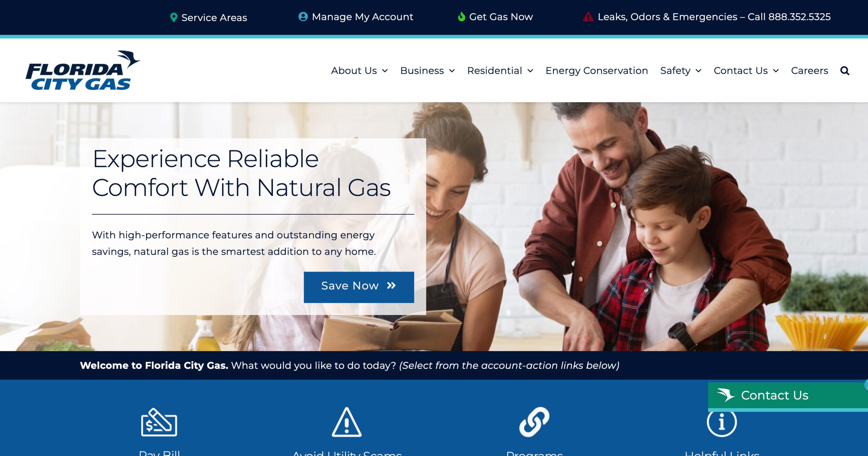
Task: Open the Helpful Links info icon
Action: pyautogui.click(x=722, y=423)
